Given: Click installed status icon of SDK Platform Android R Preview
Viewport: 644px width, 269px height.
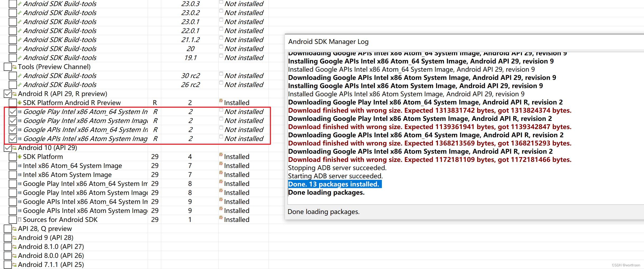Looking at the screenshot, I should pos(221,101).
